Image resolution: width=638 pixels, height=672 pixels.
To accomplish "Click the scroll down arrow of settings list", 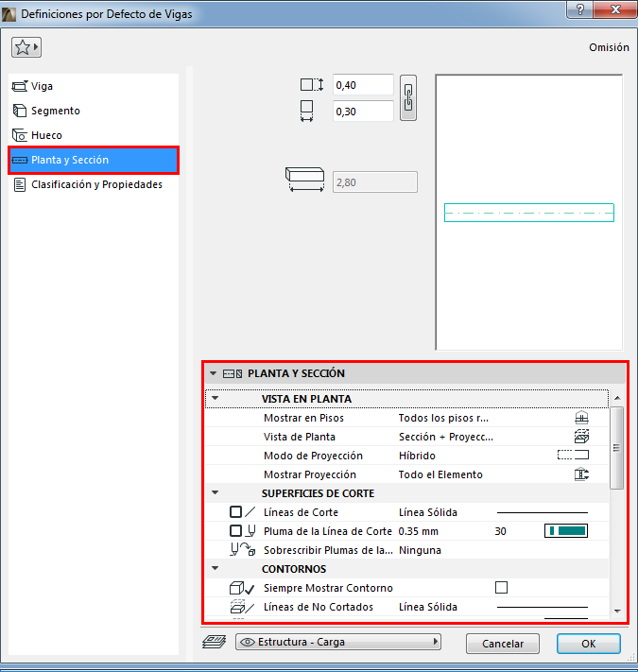I will (x=617, y=612).
